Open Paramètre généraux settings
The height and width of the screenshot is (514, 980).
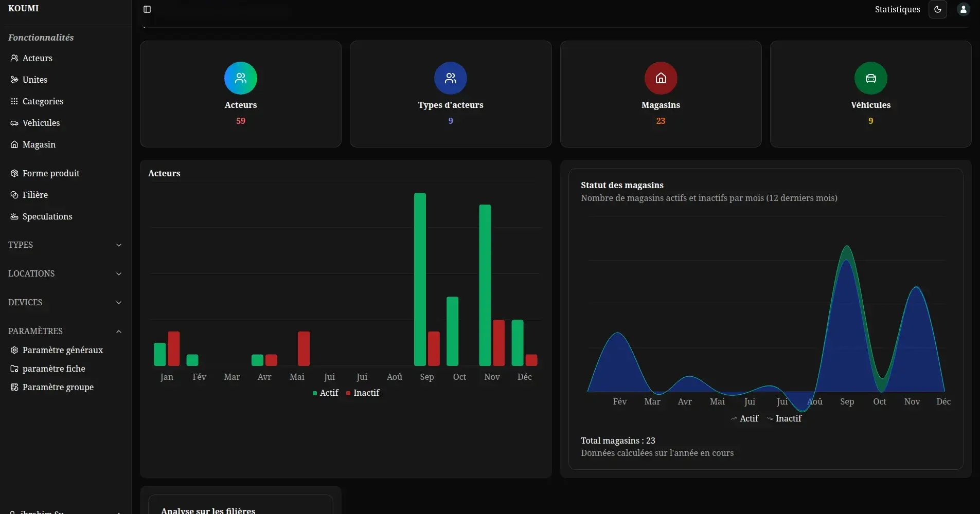(x=62, y=350)
